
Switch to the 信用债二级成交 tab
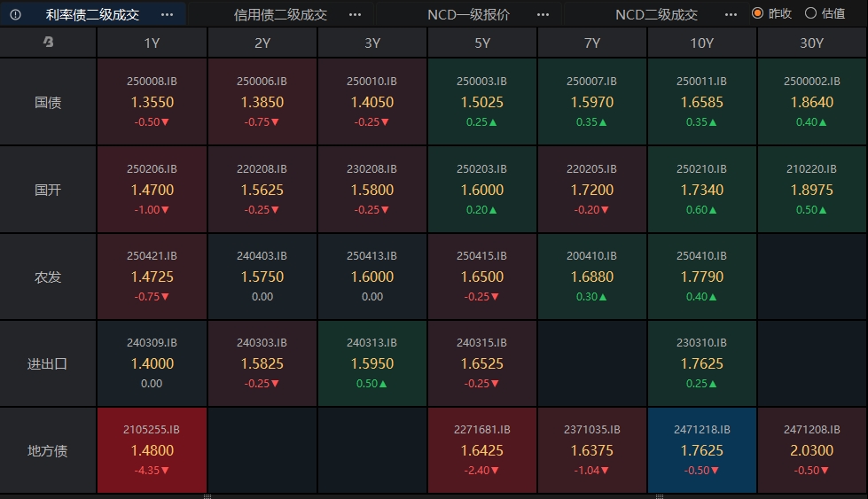(280, 15)
